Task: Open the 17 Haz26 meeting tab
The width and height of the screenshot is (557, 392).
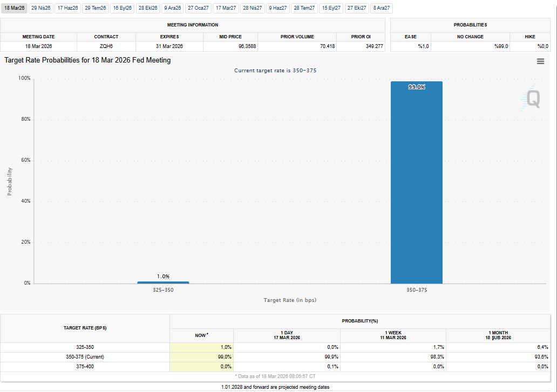Action: click(x=67, y=8)
